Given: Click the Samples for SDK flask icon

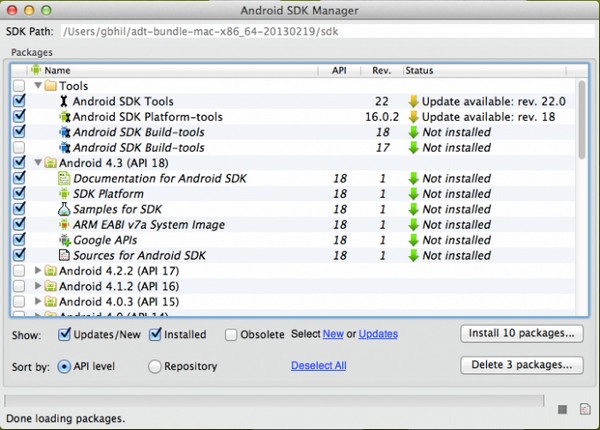Looking at the screenshot, I should pyautogui.click(x=64, y=209).
